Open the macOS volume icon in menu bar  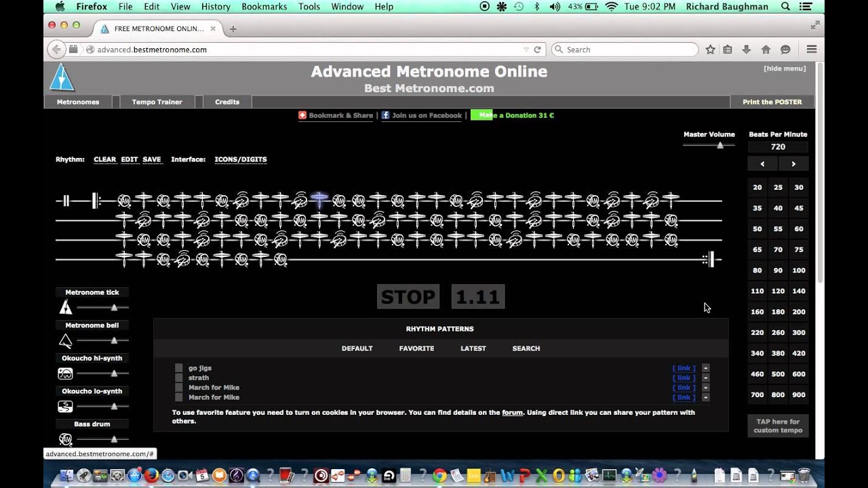click(555, 7)
